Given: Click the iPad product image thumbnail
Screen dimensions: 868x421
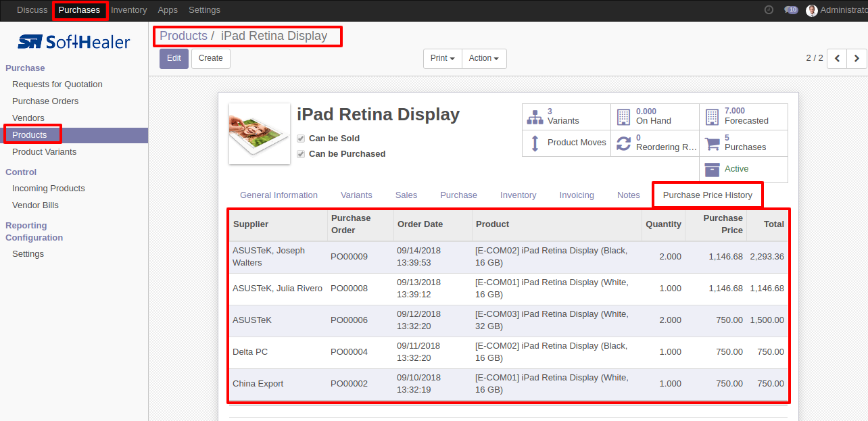Looking at the screenshot, I should (x=260, y=134).
